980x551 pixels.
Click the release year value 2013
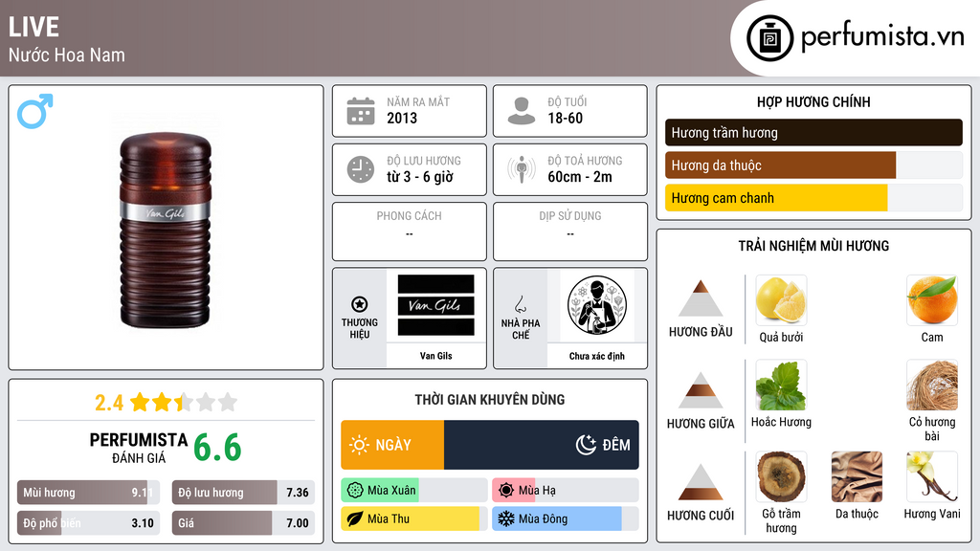pyautogui.click(x=402, y=118)
